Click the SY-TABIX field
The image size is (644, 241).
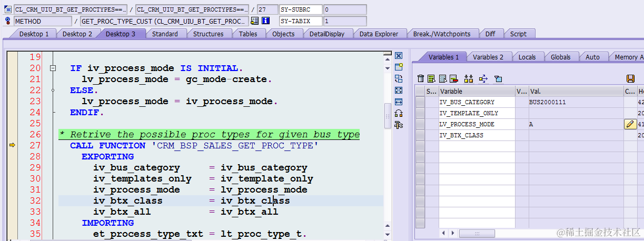pos(300,21)
